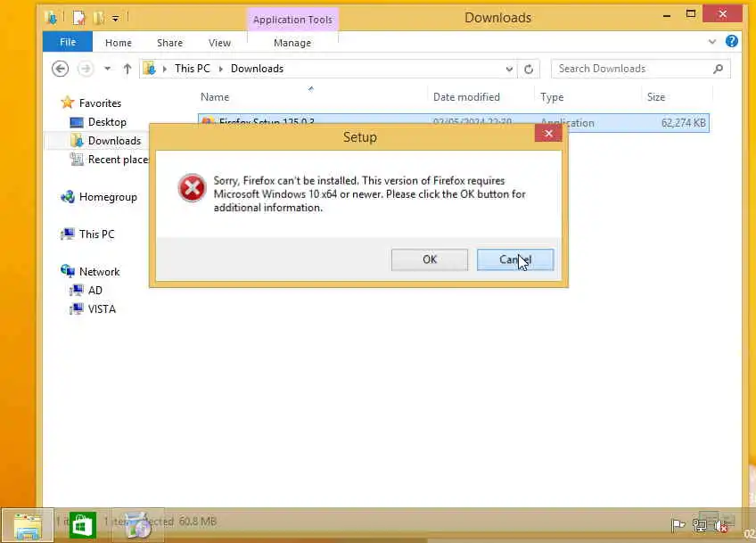This screenshot has width=756, height=543.
Task: Click the Network icon in sidebar
Action: click(x=68, y=271)
